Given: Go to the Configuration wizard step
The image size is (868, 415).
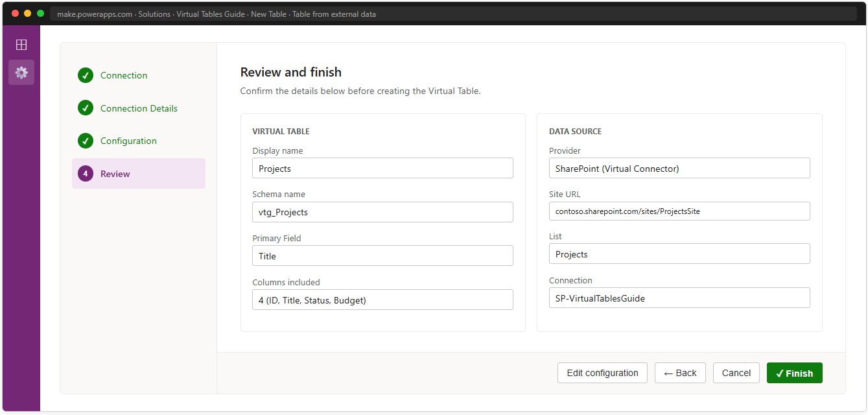Looking at the screenshot, I should click(139, 141).
